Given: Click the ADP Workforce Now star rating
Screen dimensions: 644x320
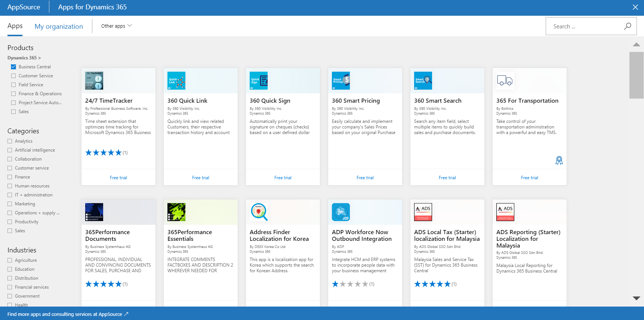Looking at the screenshot, I should click(x=350, y=284).
